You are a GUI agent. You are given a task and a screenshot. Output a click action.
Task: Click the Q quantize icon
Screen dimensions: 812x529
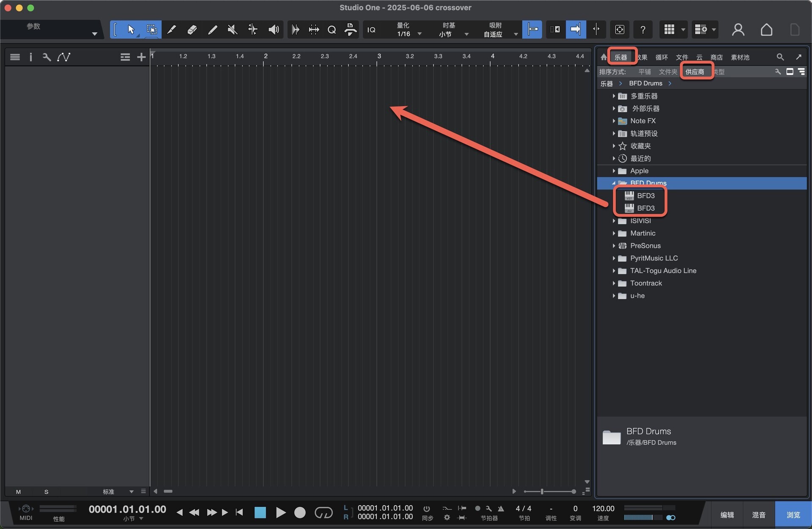click(x=332, y=30)
